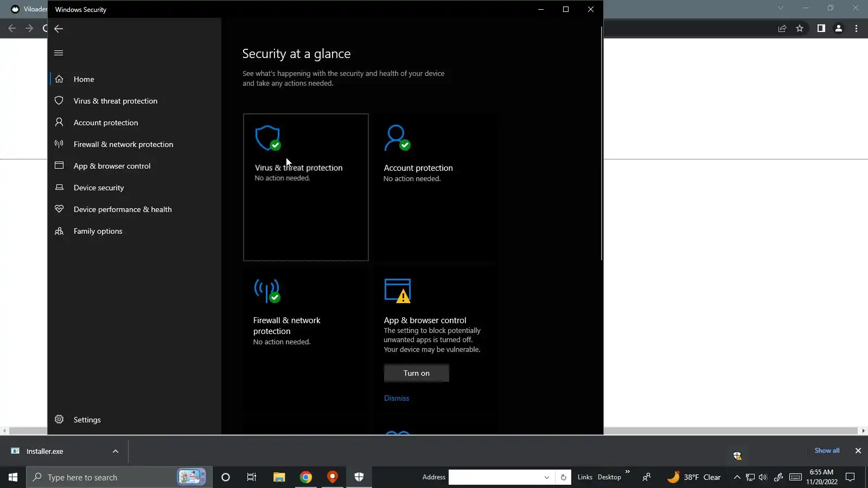Open File Explorer from the taskbar
The width and height of the screenshot is (868, 488).
[x=279, y=477]
